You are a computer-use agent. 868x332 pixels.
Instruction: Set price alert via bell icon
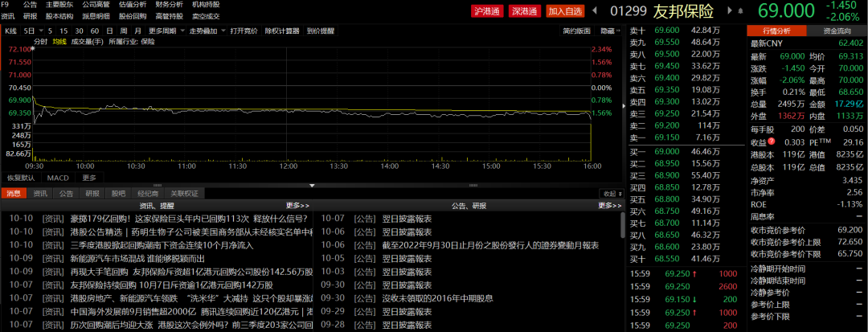pos(739,10)
